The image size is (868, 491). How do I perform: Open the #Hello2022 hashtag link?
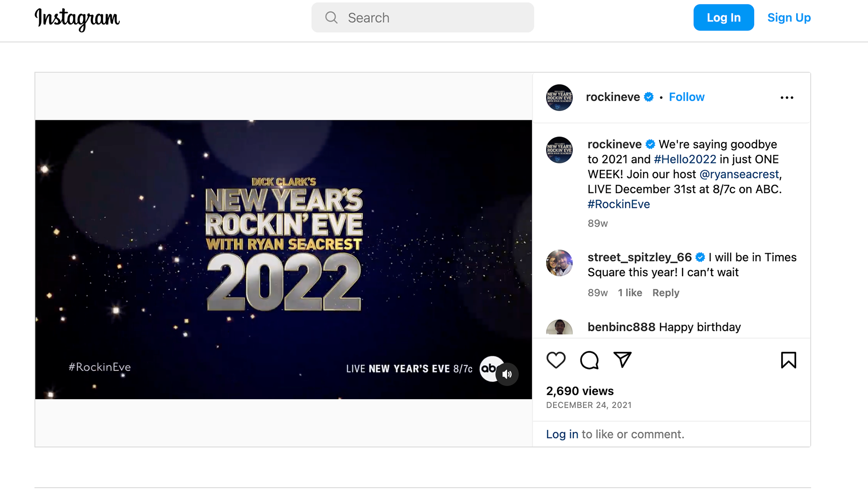[684, 159]
